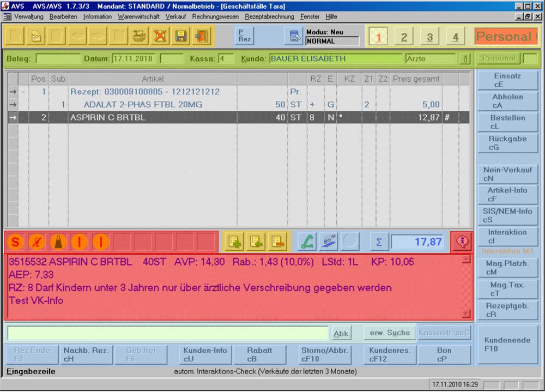Open the P Rez function icon

(x=244, y=36)
